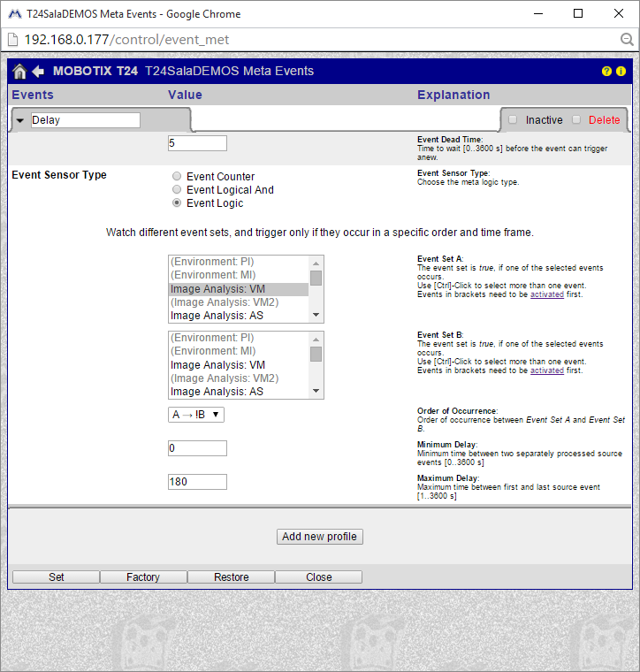
Task: Click the Set button
Action: (56, 577)
